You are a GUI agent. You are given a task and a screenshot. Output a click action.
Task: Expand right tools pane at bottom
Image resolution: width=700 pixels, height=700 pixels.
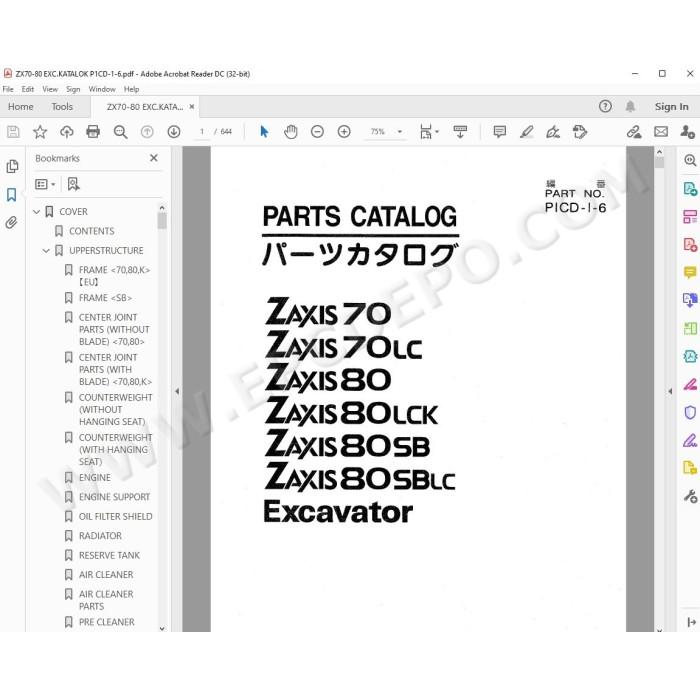click(x=692, y=622)
